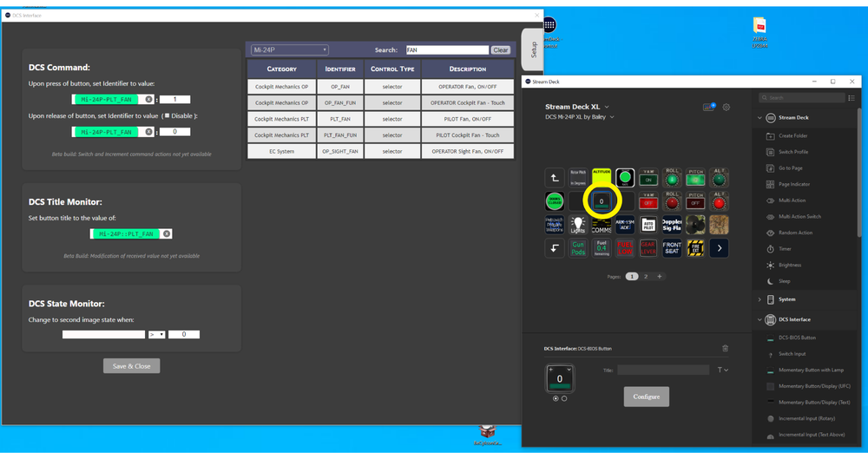Viewport: 868px width, 459px height.
Task: Select Momentary Button with Lamp action
Action: [x=811, y=370]
